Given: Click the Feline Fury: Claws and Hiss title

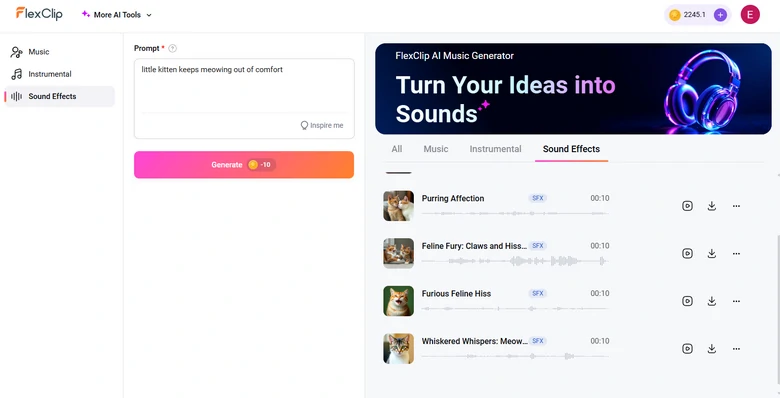Looking at the screenshot, I should [474, 246].
